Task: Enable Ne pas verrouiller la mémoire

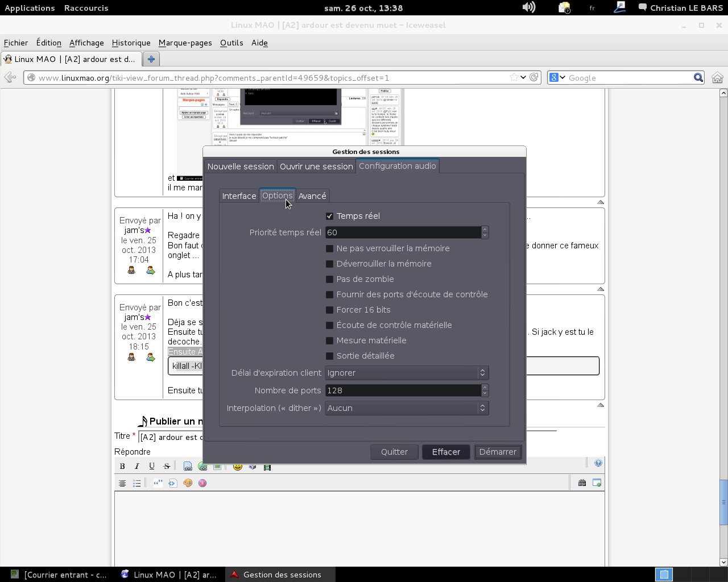Action: [329, 248]
